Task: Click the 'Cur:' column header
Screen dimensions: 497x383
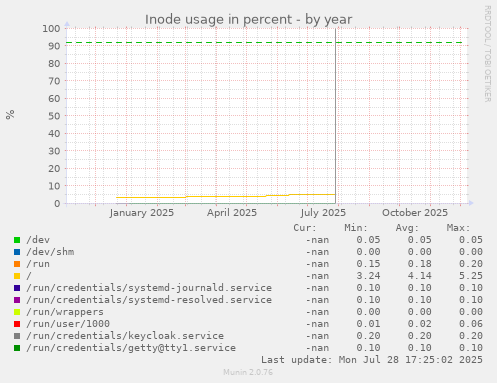Action: click(305, 228)
